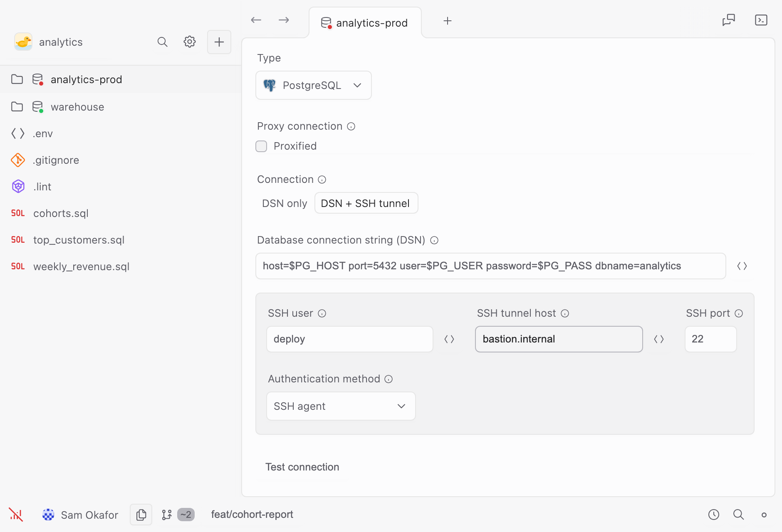Click the plus button to add new item
The width and height of the screenshot is (782, 532).
219,42
